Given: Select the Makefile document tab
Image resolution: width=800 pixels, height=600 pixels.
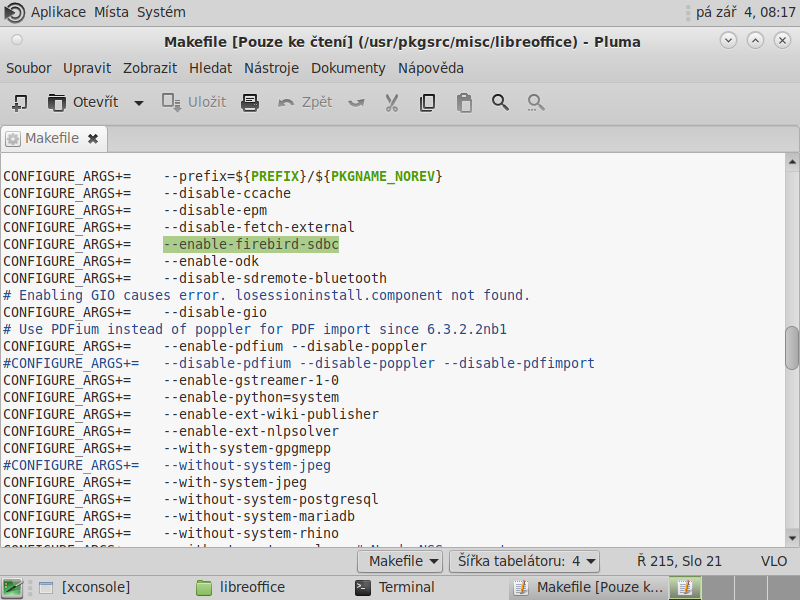Looking at the screenshot, I should pos(53,138).
